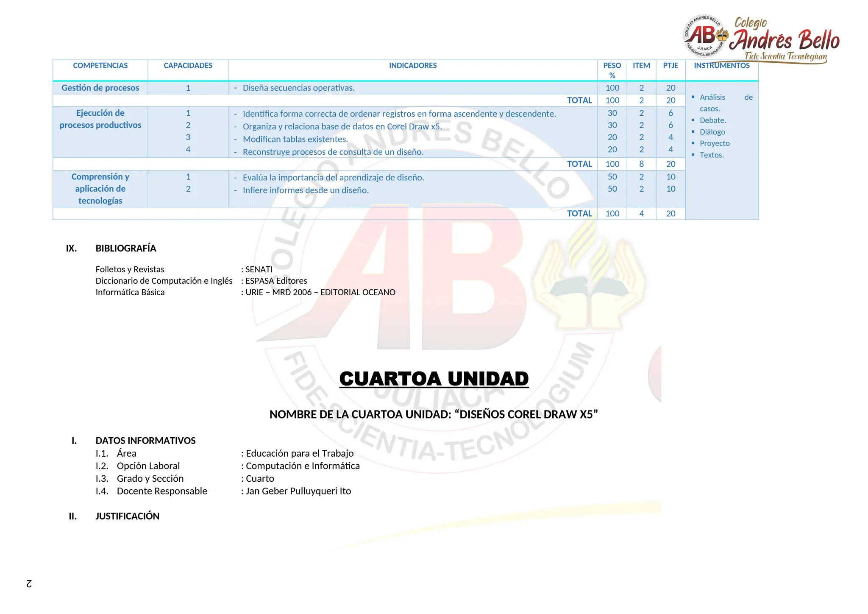Click 'Organiza y relaciona base de datos' line
The width and height of the screenshot is (868, 614).
(342, 126)
